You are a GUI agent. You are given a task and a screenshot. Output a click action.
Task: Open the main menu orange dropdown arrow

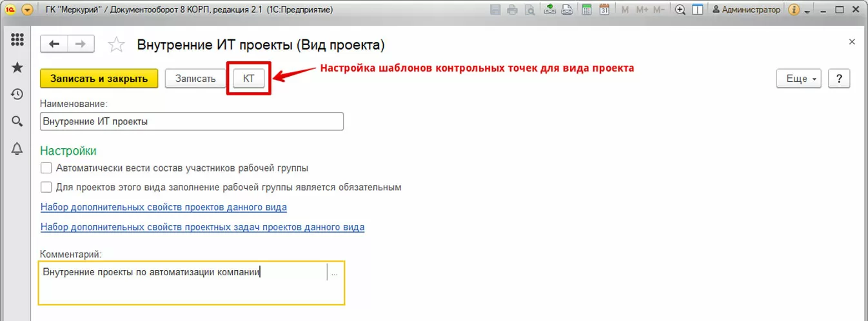pyautogui.click(x=27, y=10)
